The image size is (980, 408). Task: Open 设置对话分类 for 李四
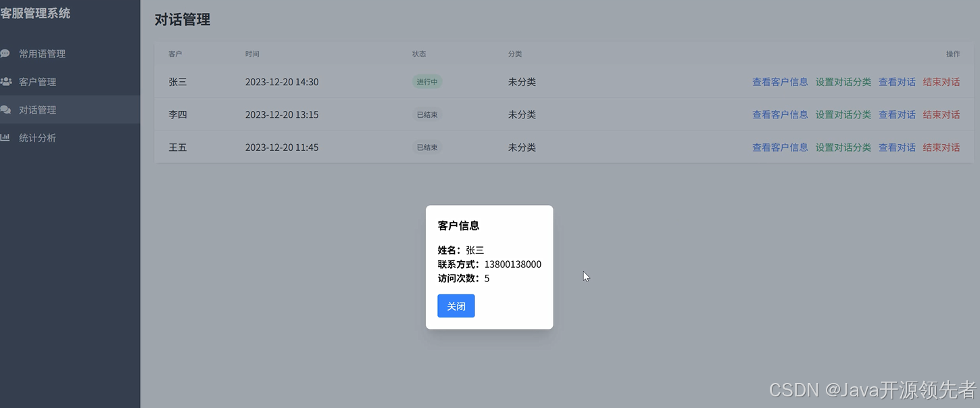pos(843,114)
